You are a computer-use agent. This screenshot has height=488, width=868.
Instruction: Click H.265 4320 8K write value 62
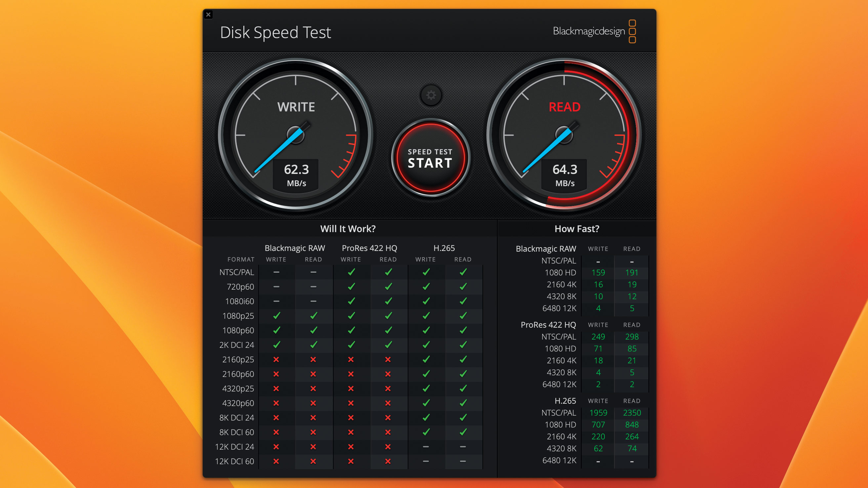point(598,449)
